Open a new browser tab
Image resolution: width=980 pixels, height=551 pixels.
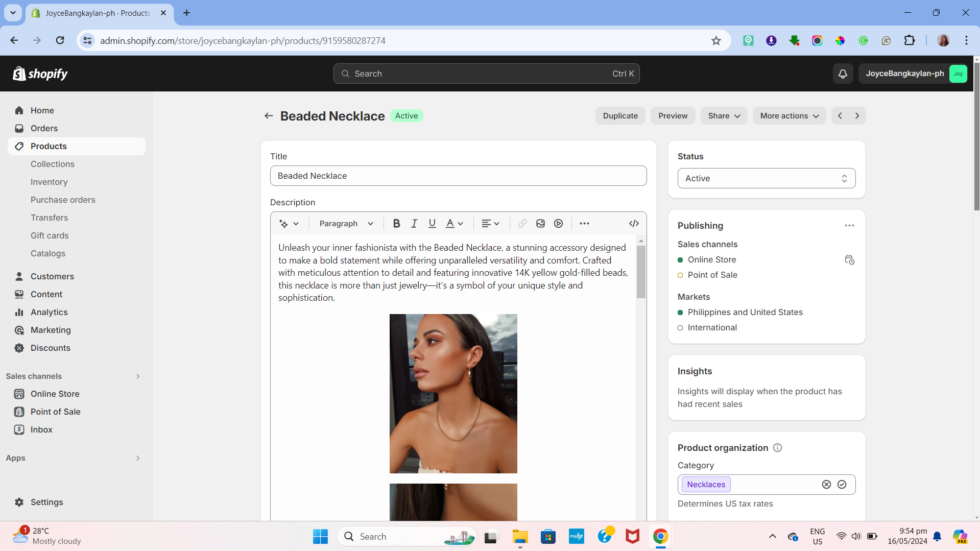(x=187, y=13)
